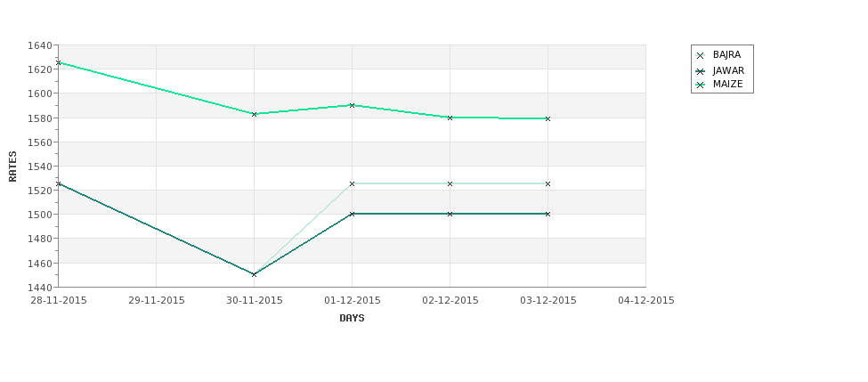Select the MAIZE data point on 28-11-2015
Screen dimensions: 868x382
click(x=59, y=62)
